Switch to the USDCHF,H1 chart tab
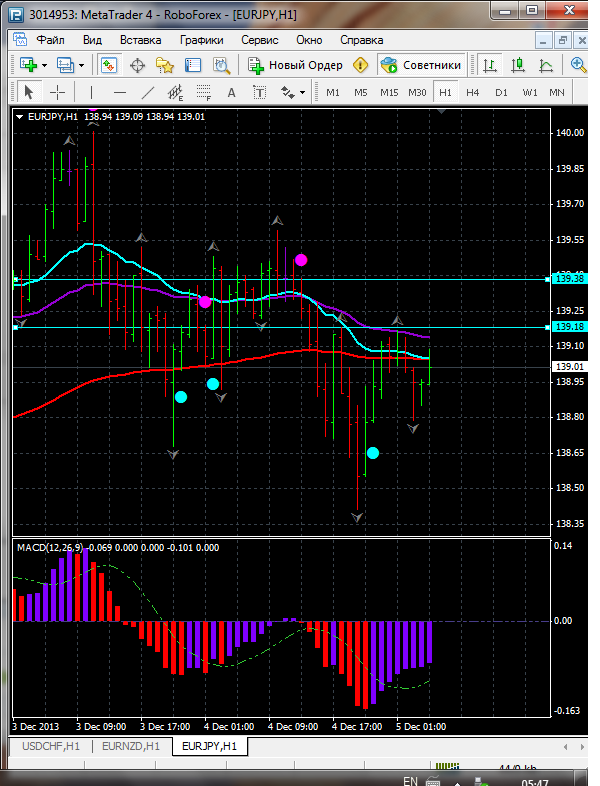The width and height of the screenshot is (600, 786). tap(51, 746)
